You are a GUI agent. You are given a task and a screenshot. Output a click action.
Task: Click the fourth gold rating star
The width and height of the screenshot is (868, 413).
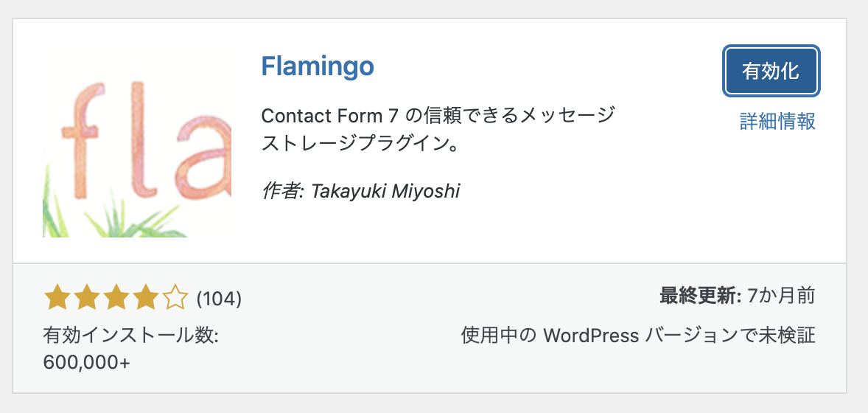coord(146,299)
